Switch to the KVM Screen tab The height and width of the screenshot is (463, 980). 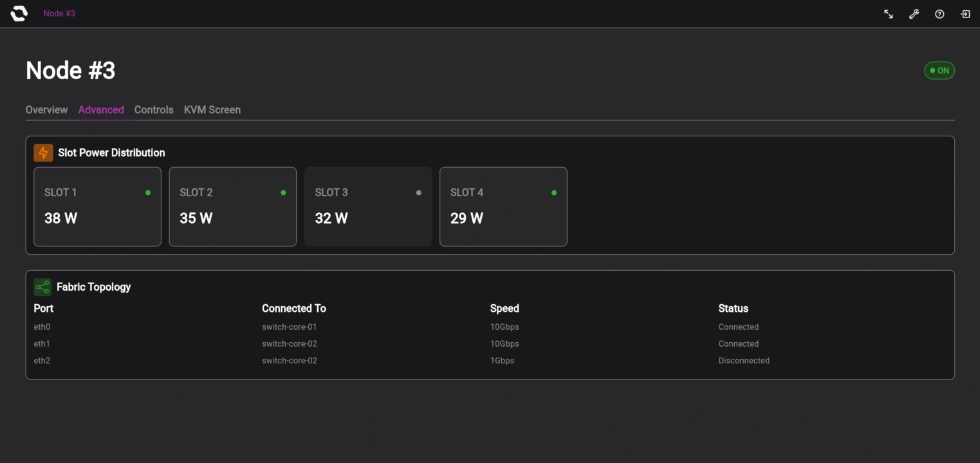pyautogui.click(x=212, y=109)
